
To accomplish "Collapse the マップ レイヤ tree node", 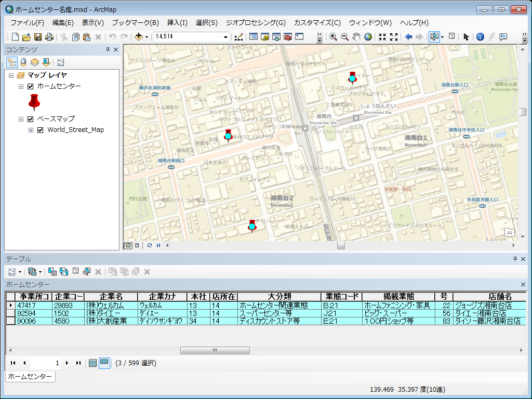I will pos(11,75).
